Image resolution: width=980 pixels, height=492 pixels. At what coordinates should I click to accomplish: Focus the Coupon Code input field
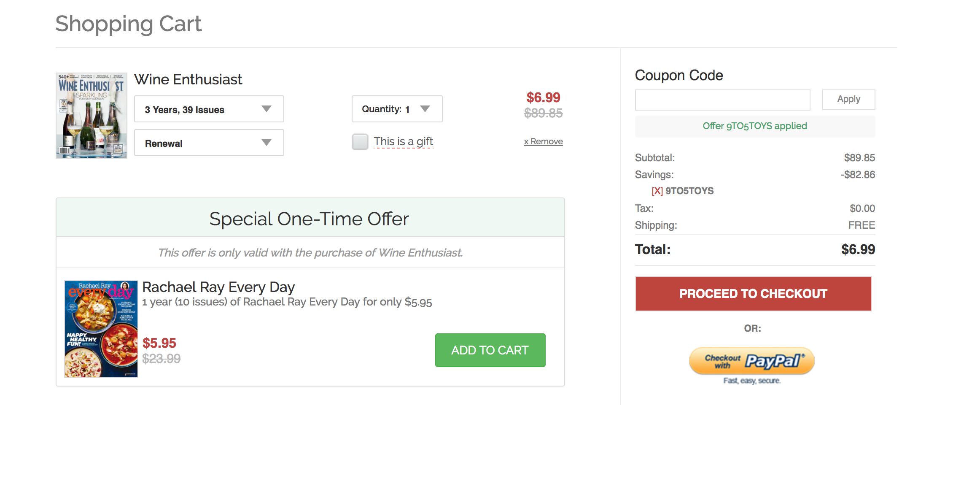[722, 100]
